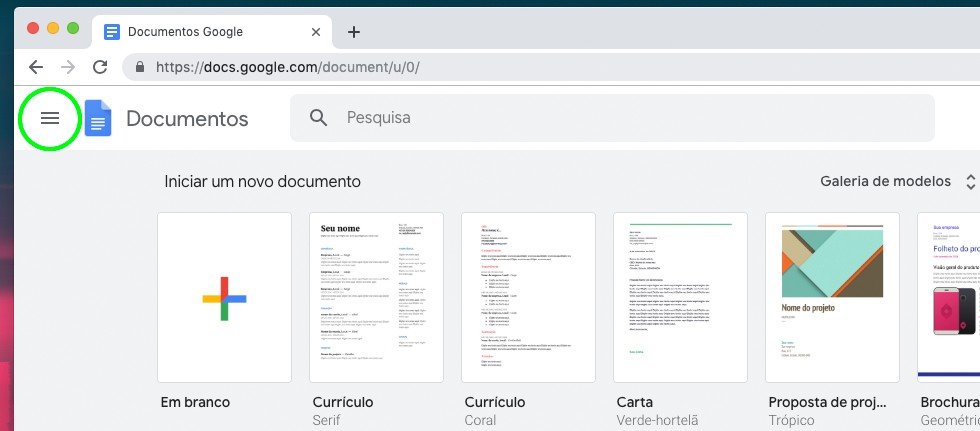The width and height of the screenshot is (980, 431).
Task: Open the Galeria de modelos gallery
Action: 885,181
